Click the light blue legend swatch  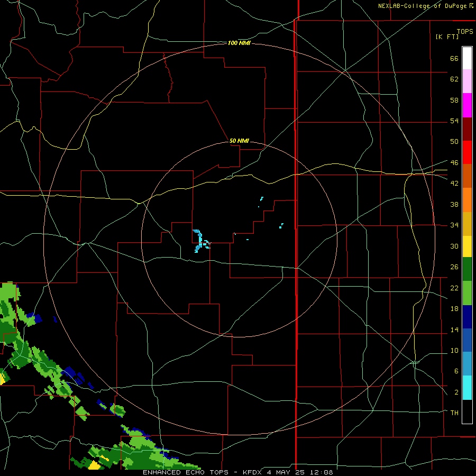pyautogui.click(x=467, y=364)
